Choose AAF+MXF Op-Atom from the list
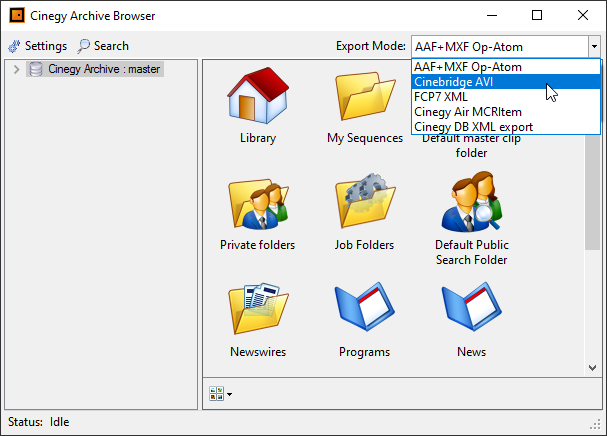Image resolution: width=607 pixels, height=436 pixels. [x=506, y=67]
